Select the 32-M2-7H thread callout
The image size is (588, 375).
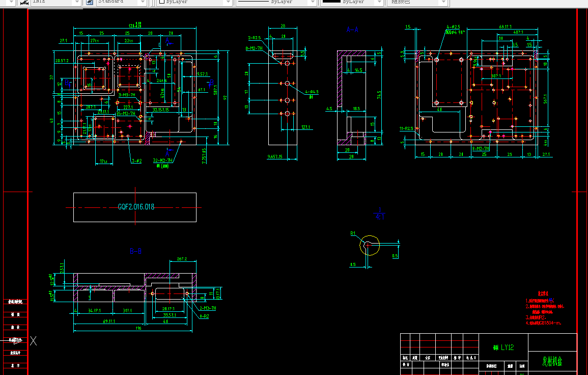pyautogui.click(x=163, y=160)
